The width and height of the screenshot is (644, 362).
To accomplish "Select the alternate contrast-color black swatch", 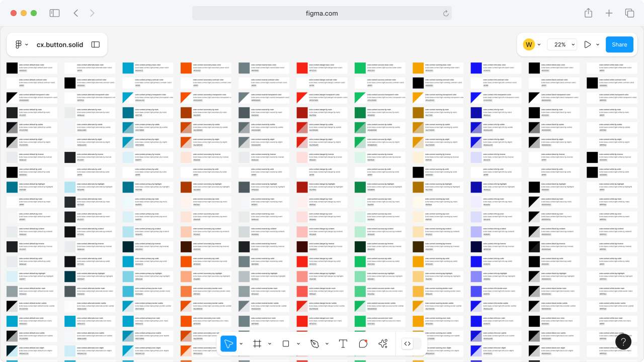I will [x=70, y=83].
